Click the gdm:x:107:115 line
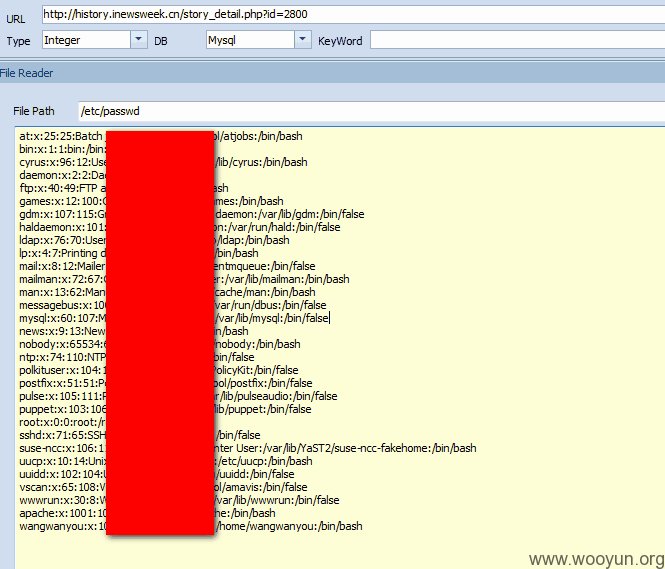Viewport: 665px width, 569px height. point(192,214)
